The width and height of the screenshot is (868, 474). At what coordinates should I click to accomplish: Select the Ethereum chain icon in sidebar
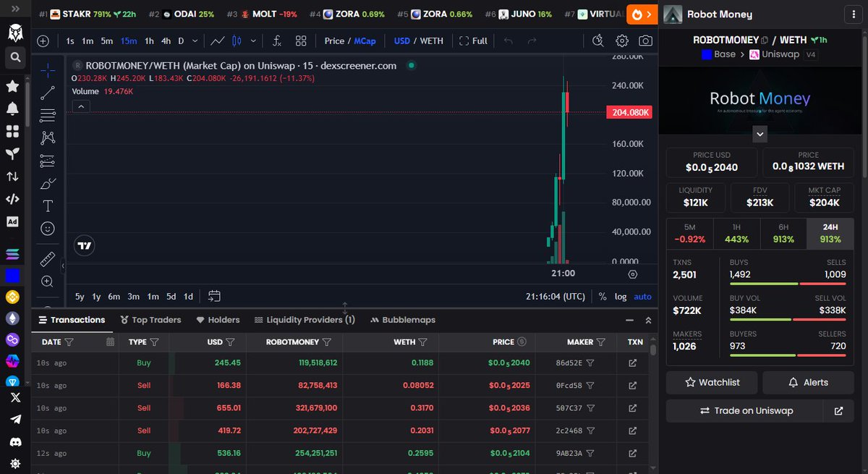point(13,318)
